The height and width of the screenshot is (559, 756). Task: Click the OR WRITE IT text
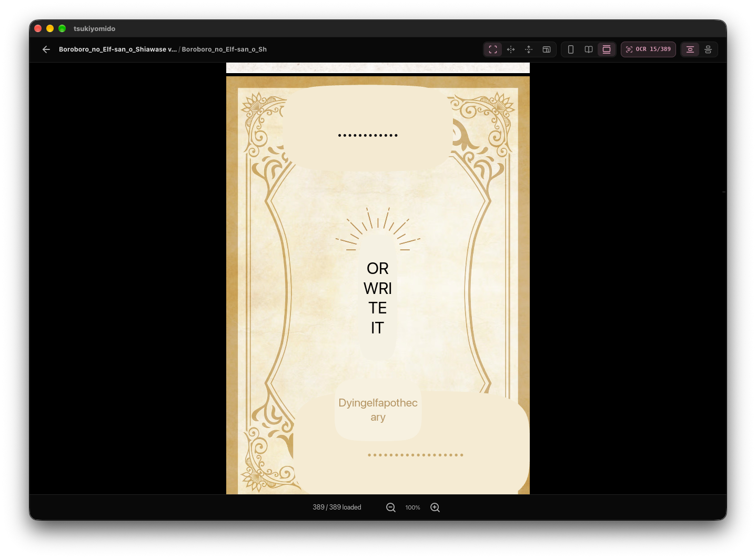click(x=378, y=298)
